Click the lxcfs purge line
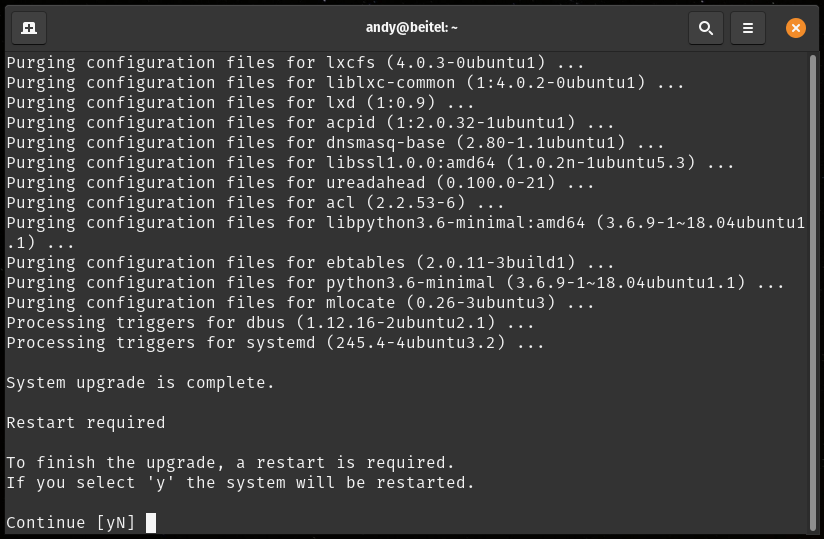Screen dimensions: 824x539 [295, 63]
